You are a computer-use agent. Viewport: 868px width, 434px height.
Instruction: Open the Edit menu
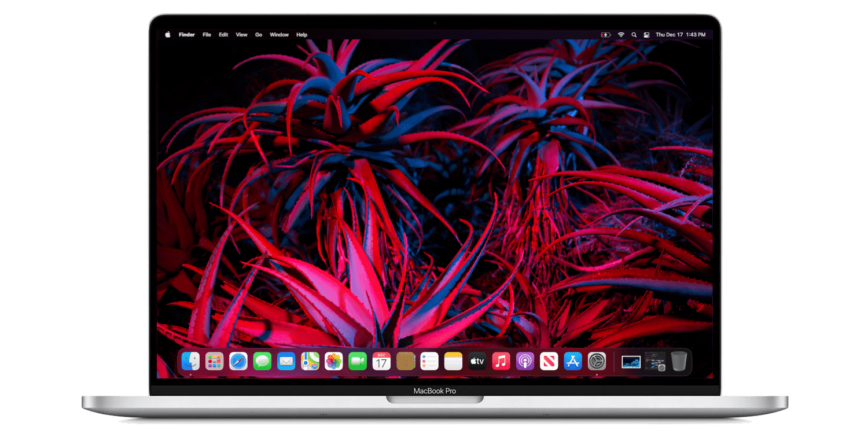223,35
